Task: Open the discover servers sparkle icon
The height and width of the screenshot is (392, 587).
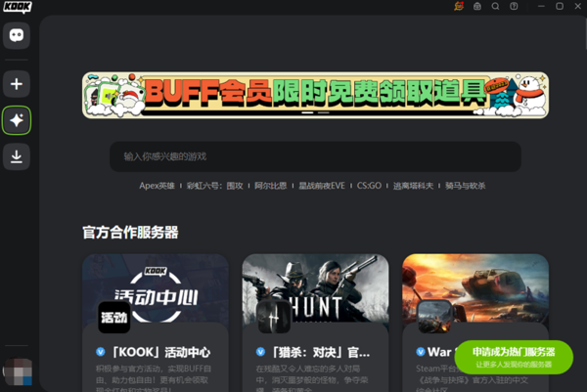Action: (17, 120)
